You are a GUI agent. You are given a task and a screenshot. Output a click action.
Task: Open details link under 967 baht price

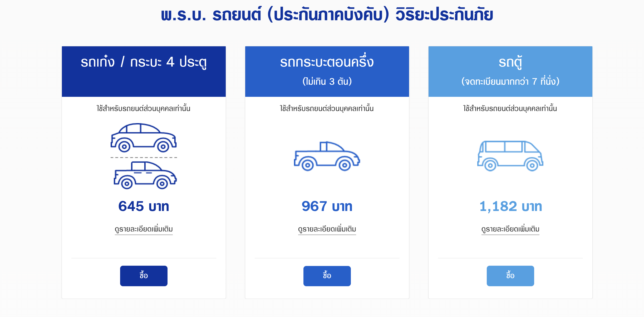(x=327, y=229)
